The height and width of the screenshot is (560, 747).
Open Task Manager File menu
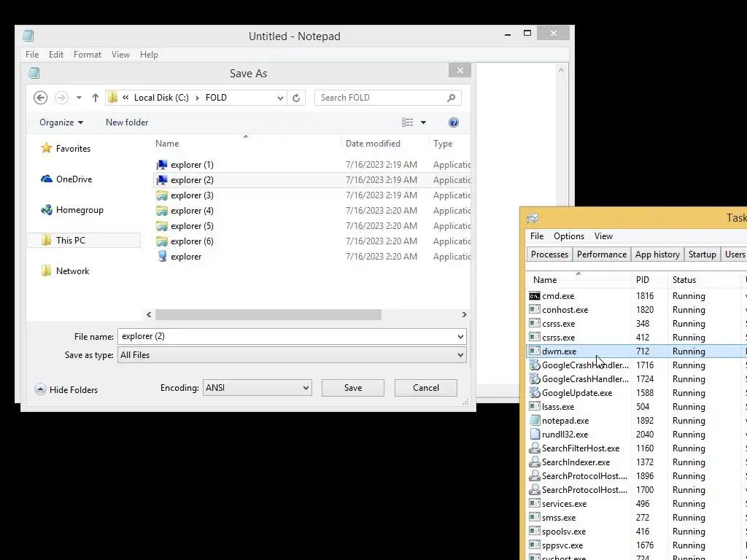point(536,236)
